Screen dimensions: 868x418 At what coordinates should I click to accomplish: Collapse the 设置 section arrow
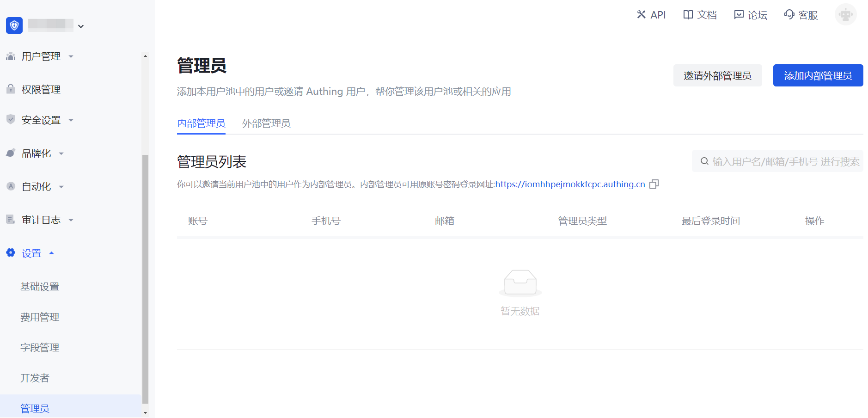[x=52, y=253]
